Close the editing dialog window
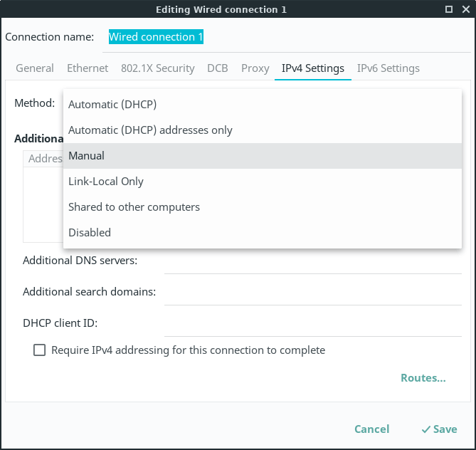 [465, 9]
